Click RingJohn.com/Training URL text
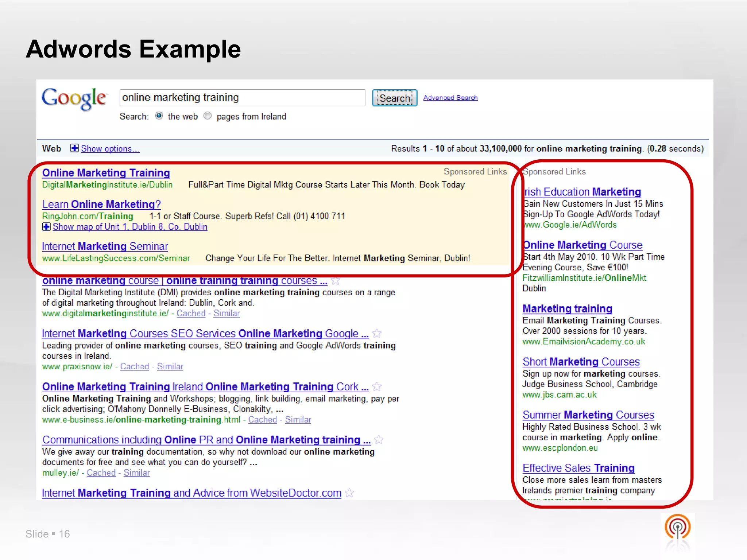This screenshot has width=747, height=560. [x=88, y=216]
